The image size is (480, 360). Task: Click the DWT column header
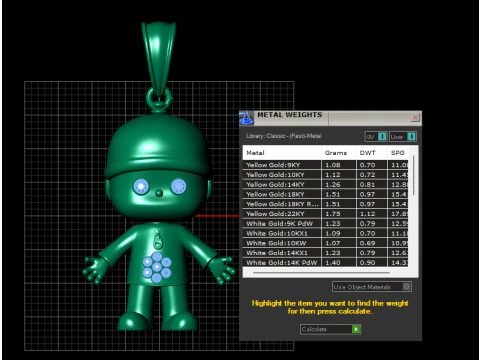click(x=371, y=153)
